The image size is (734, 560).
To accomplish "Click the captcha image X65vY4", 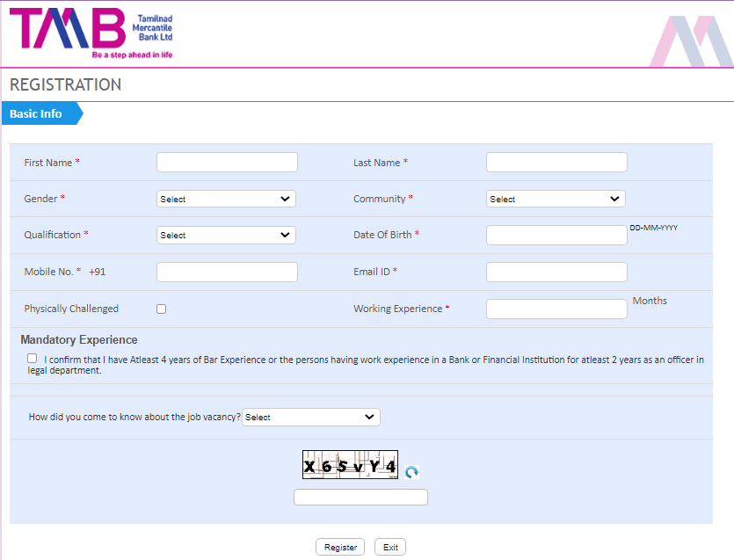I will pos(349,466).
